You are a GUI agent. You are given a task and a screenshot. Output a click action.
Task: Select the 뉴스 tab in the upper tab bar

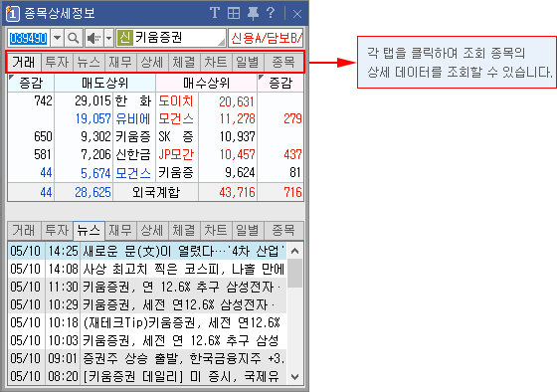click(89, 63)
